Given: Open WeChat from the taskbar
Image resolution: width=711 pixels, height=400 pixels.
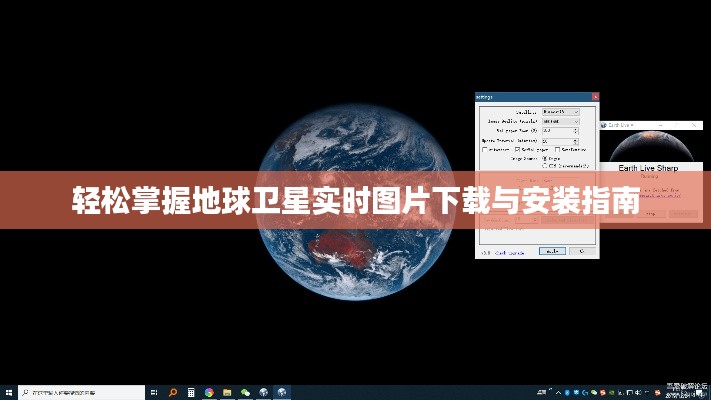Looking at the screenshot, I should [245, 392].
